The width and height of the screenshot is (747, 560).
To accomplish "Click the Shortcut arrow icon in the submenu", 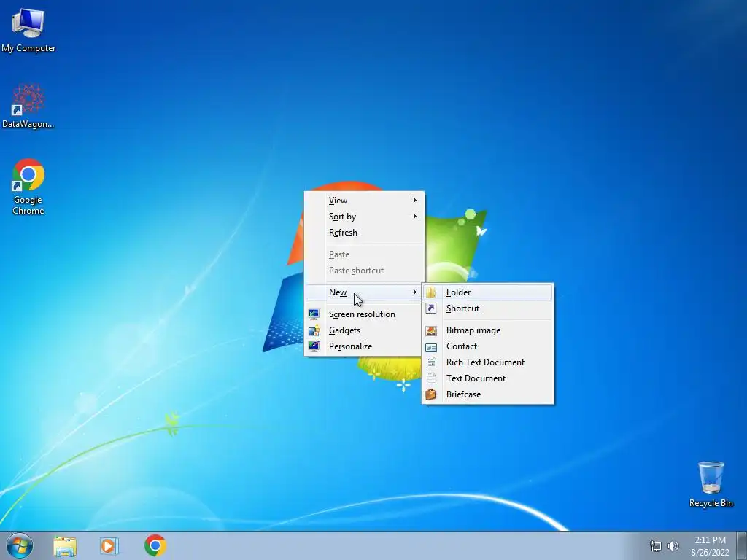I will tap(430, 308).
